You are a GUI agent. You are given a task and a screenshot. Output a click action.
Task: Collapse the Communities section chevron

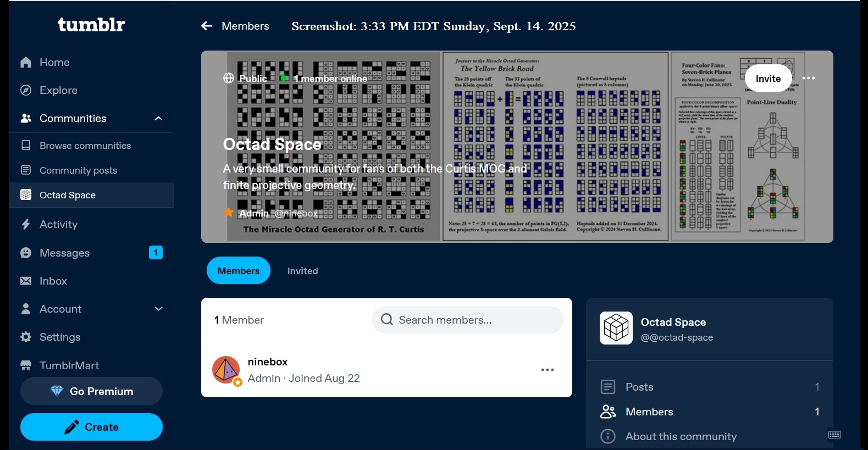(x=158, y=119)
